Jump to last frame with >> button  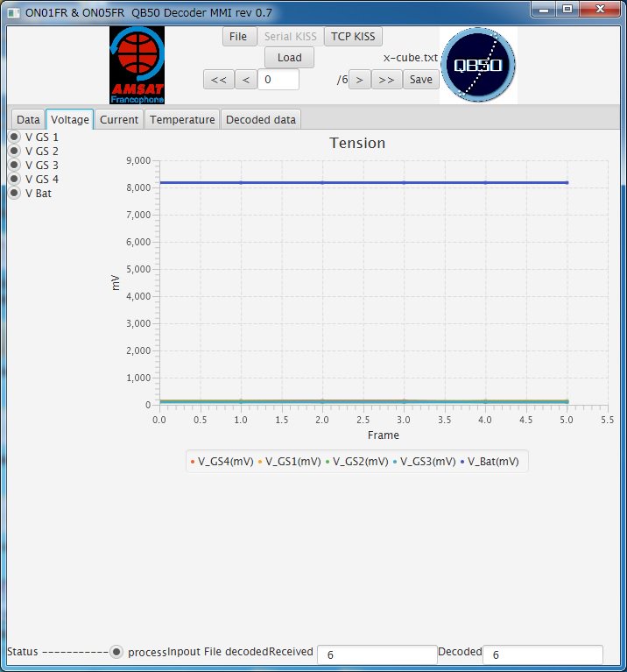[x=386, y=80]
